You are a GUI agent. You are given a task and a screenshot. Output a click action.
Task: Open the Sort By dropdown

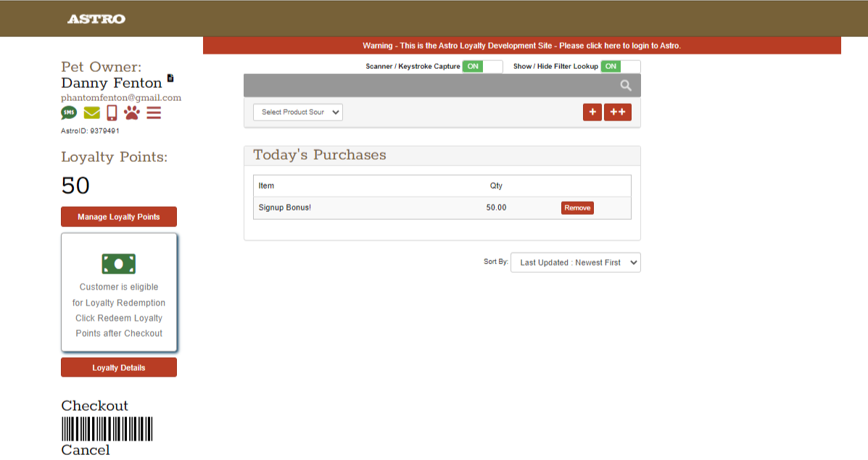point(575,263)
